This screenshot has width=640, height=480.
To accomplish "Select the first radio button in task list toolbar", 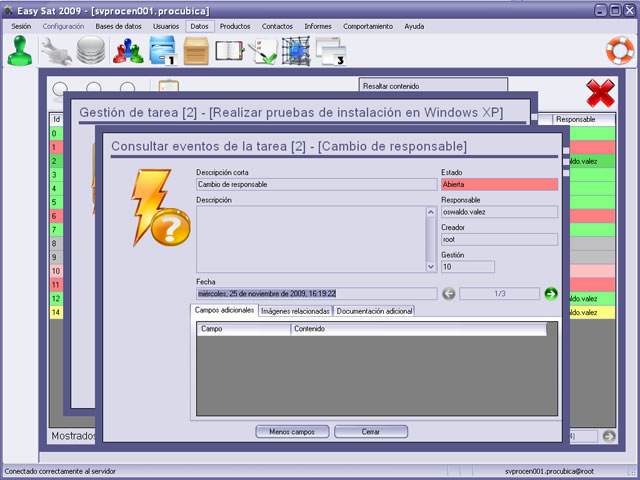I will click(60, 87).
